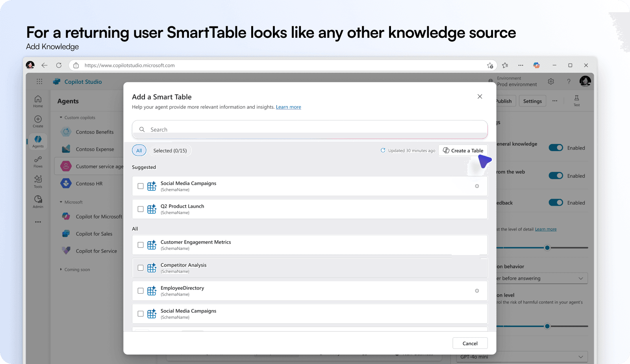Click the info icon on the Suggested Social Media Campaigns row
Viewport: 630px width, 364px height.
tap(477, 186)
